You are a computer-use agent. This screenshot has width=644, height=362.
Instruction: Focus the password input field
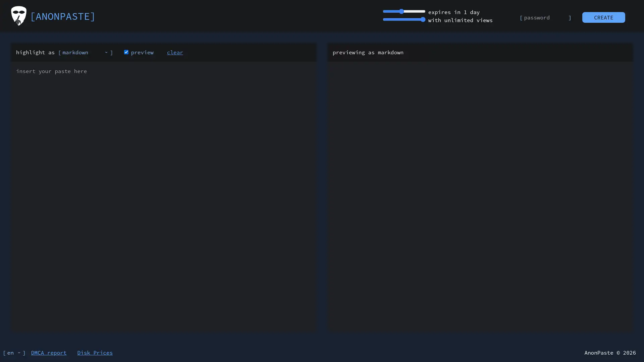pyautogui.click(x=543, y=17)
